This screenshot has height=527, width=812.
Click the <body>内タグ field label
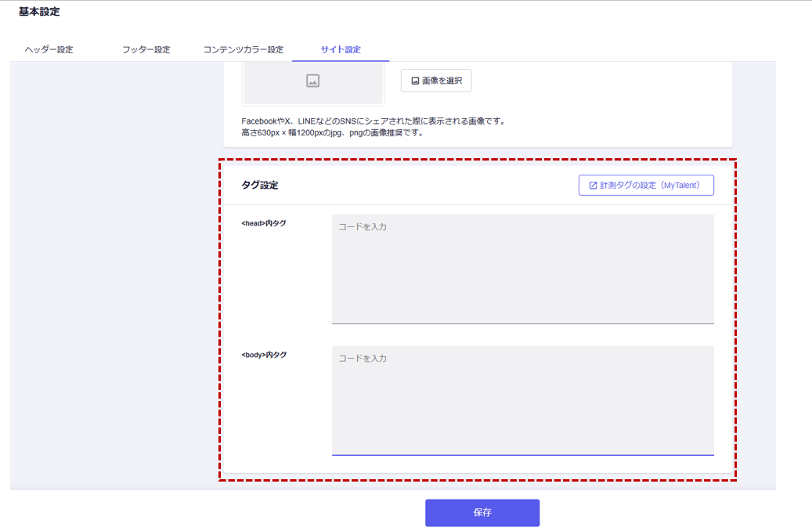coord(264,355)
